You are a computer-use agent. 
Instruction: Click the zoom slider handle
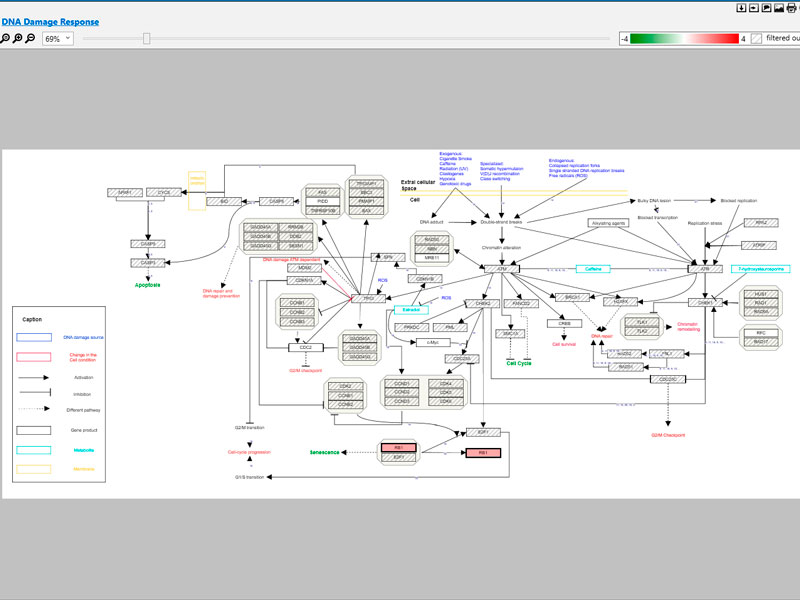click(x=146, y=38)
